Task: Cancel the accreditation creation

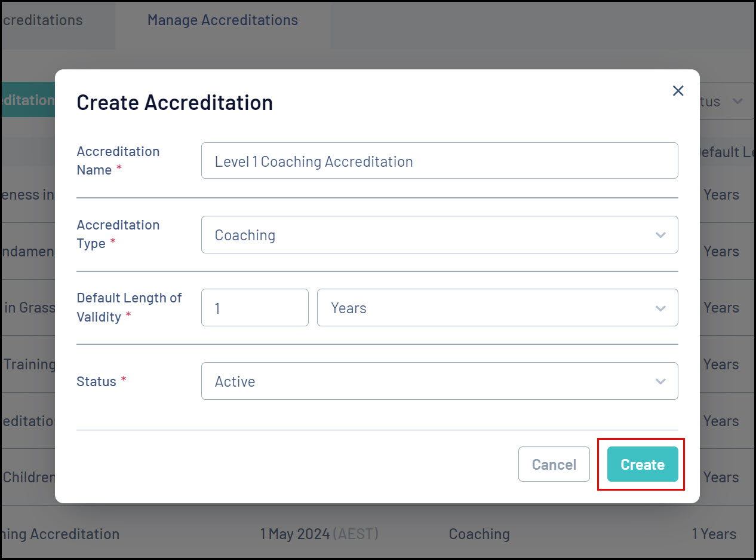Action: click(554, 464)
